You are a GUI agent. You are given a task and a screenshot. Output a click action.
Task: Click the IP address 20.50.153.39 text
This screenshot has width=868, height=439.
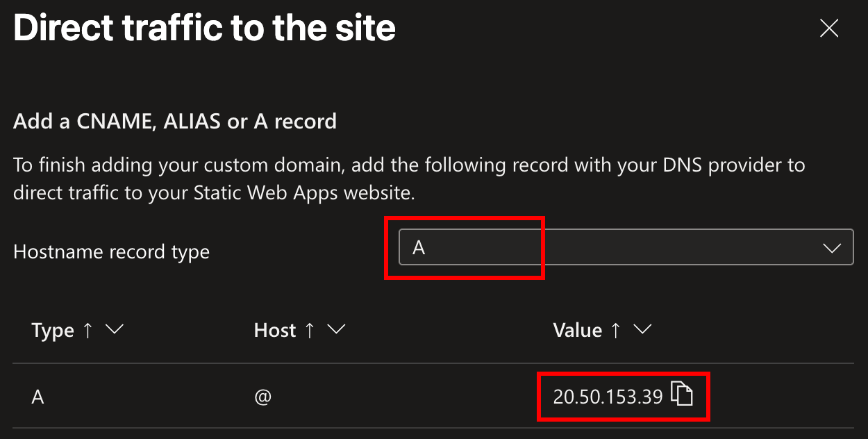(x=608, y=397)
